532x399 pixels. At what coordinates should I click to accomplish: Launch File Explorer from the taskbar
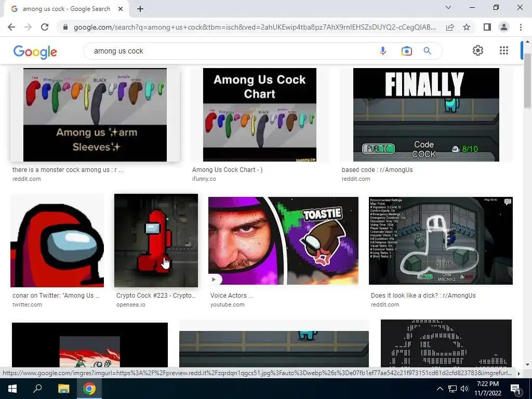click(x=63, y=389)
